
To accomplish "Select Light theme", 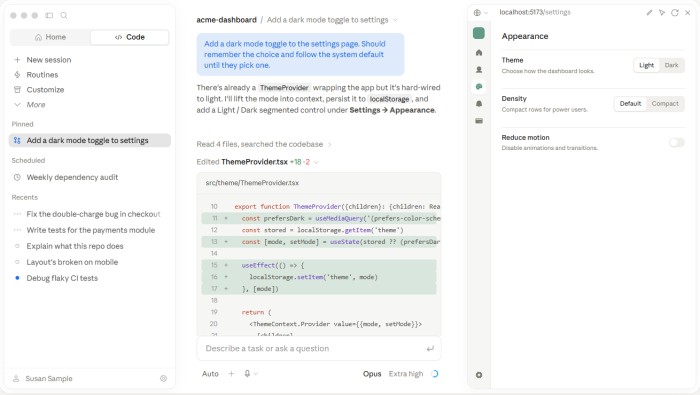I will click(646, 65).
